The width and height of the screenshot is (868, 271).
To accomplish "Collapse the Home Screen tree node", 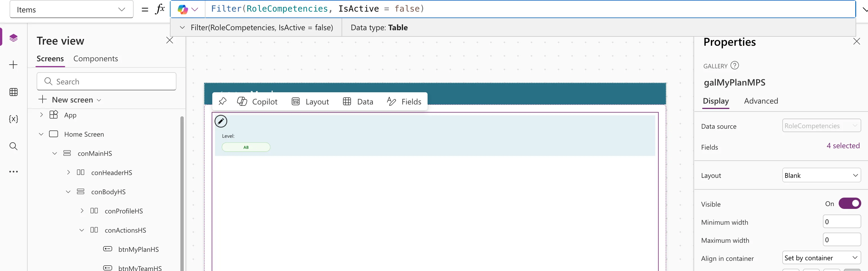I will point(41,134).
